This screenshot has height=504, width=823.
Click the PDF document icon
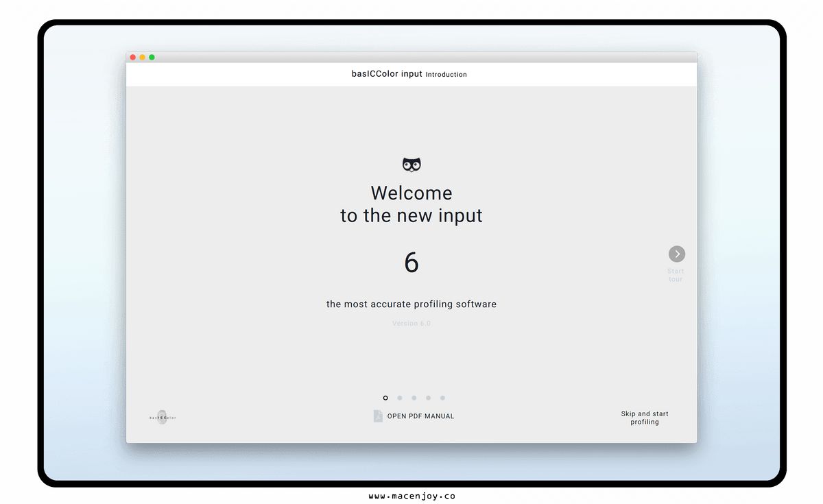coord(378,416)
